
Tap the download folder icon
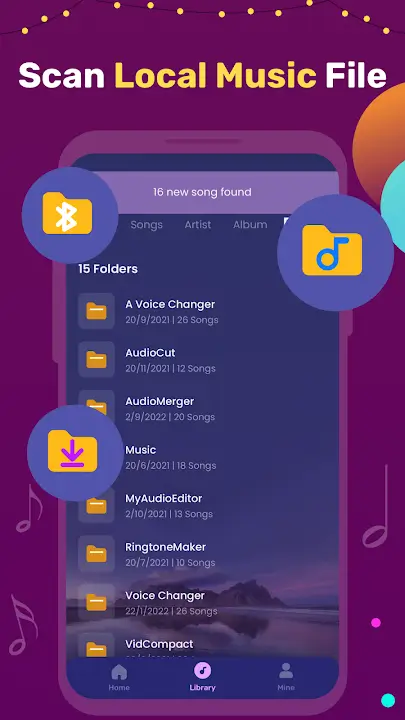click(73, 451)
